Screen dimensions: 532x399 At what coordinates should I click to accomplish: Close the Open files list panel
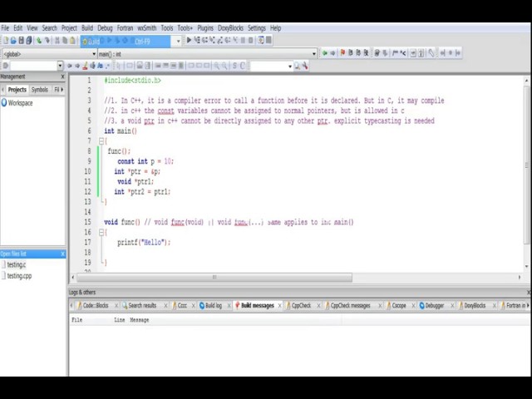pos(62,254)
